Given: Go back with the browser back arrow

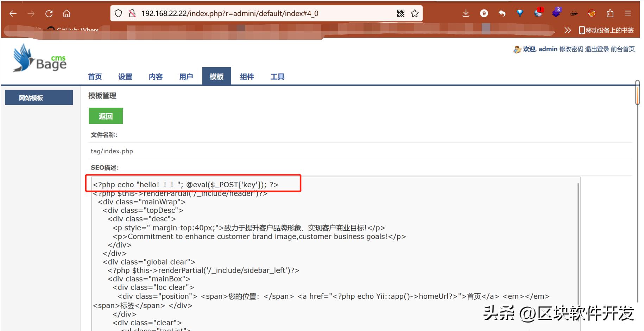Looking at the screenshot, I should 13,14.
